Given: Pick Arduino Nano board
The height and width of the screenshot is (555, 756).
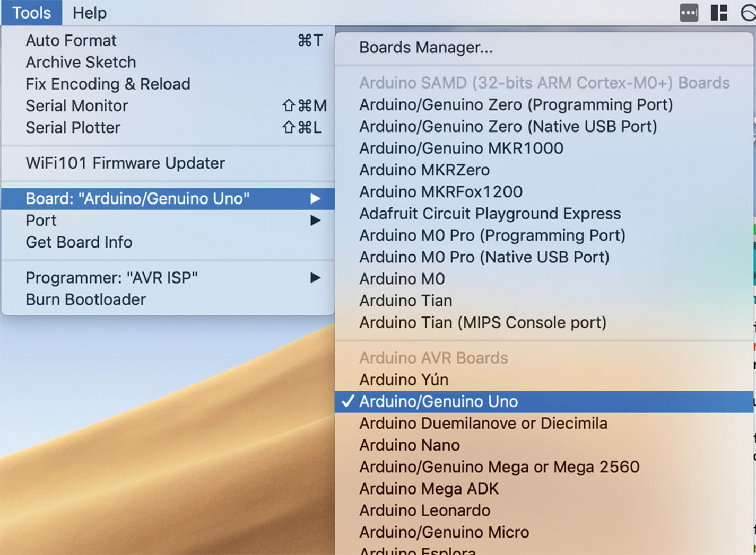Looking at the screenshot, I should 544,445.
